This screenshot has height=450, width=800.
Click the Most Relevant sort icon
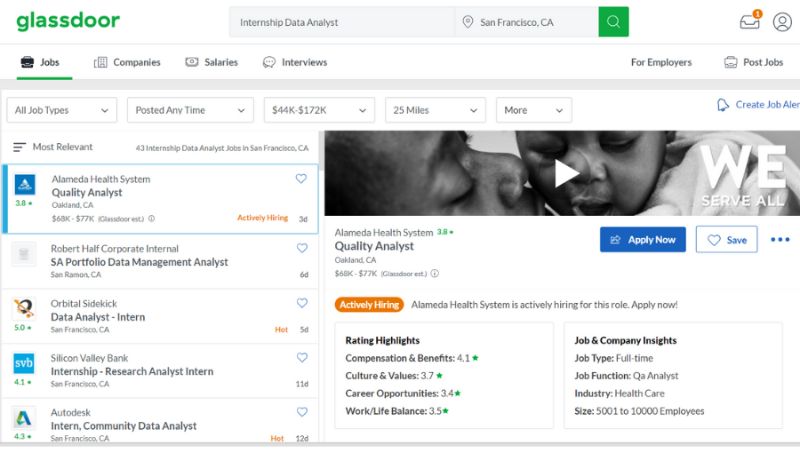pyautogui.click(x=19, y=147)
